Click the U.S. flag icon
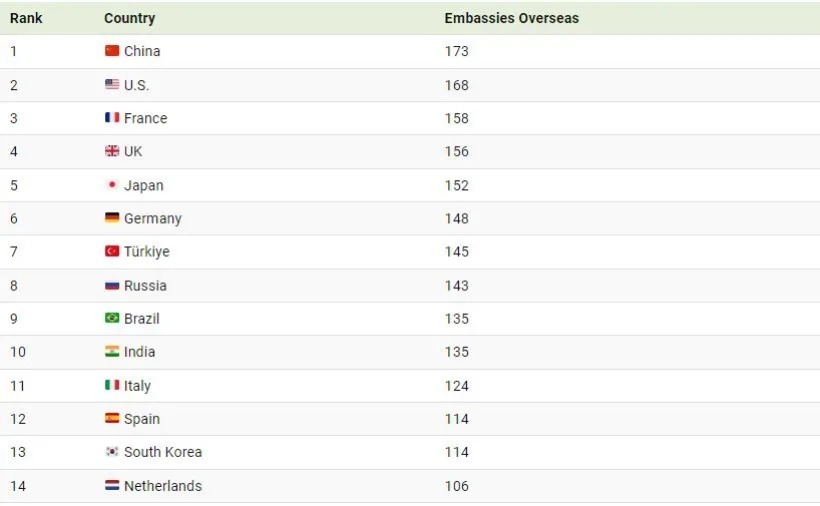This screenshot has width=820, height=506. tap(112, 85)
